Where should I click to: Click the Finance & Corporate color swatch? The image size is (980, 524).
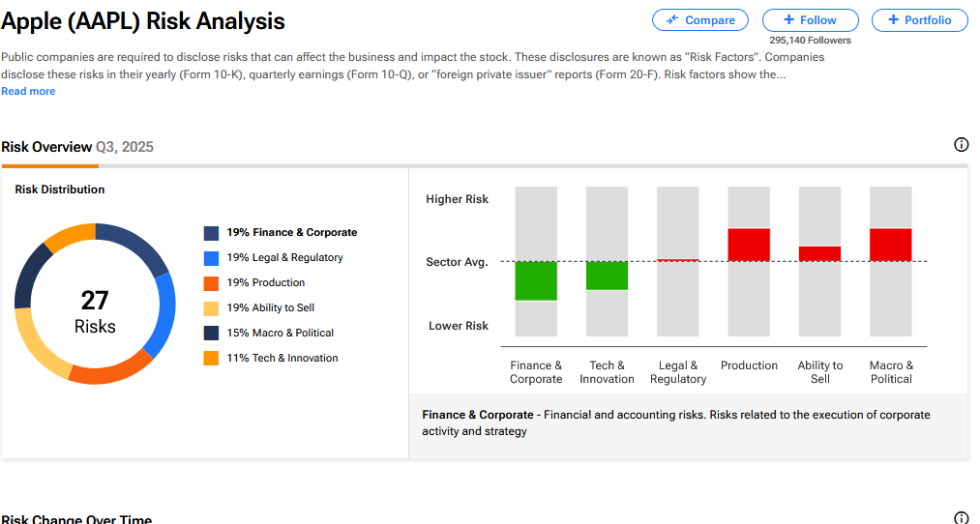coord(211,233)
